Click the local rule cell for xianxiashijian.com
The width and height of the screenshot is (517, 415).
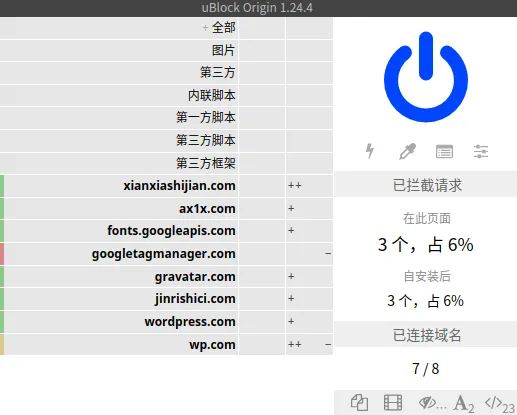tap(309, 186)
